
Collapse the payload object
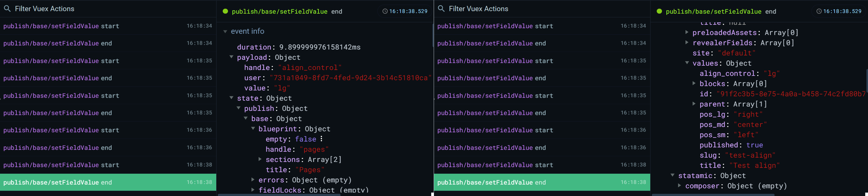(231, 57)
